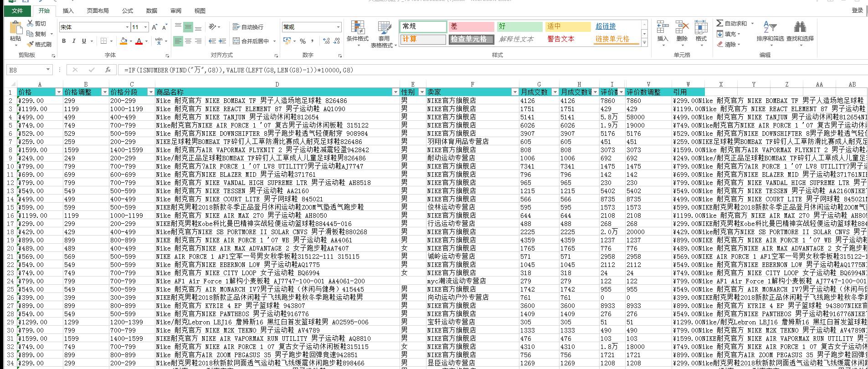
Task: Toggle center horizontal alignment
Action: [188, 41]
